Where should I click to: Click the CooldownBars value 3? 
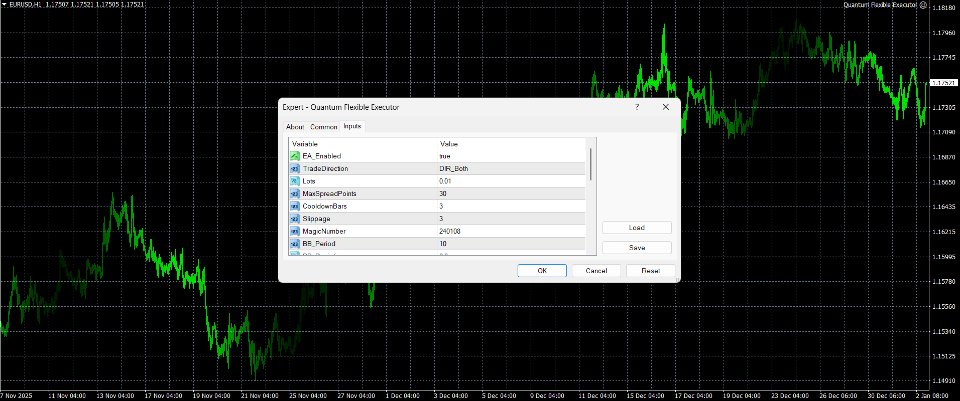tap(441, 206)
